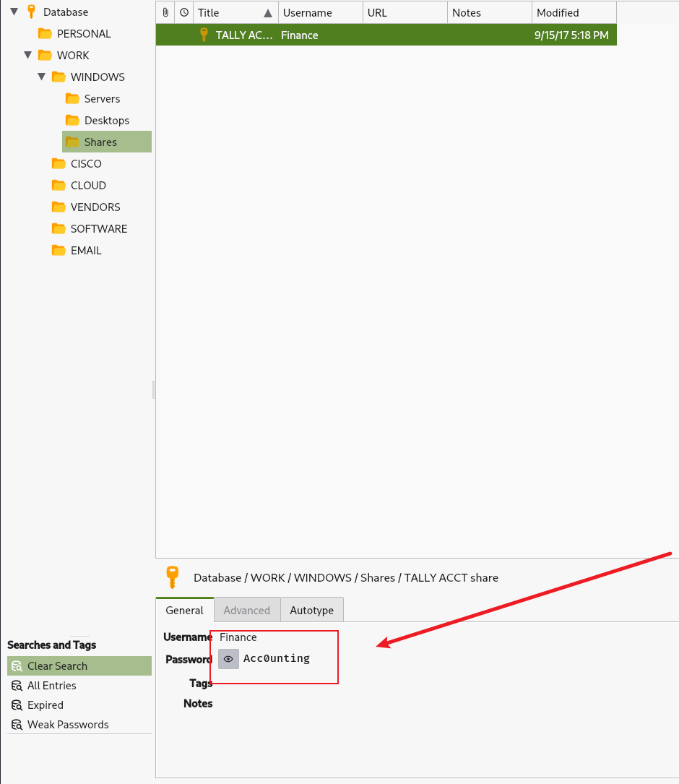Sort entries by Title column header
Image resolution: width=679 pixels, height=784 pixels.
(x=235, y=12)
